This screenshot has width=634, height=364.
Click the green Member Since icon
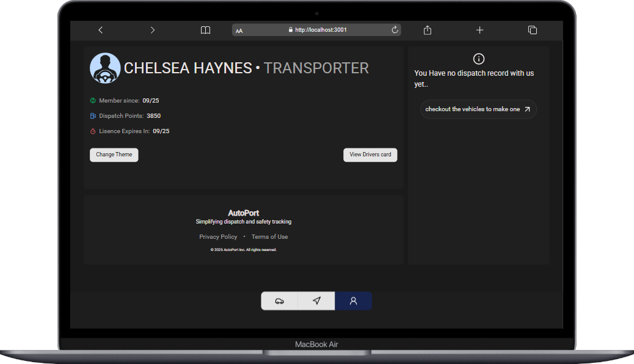92,100
